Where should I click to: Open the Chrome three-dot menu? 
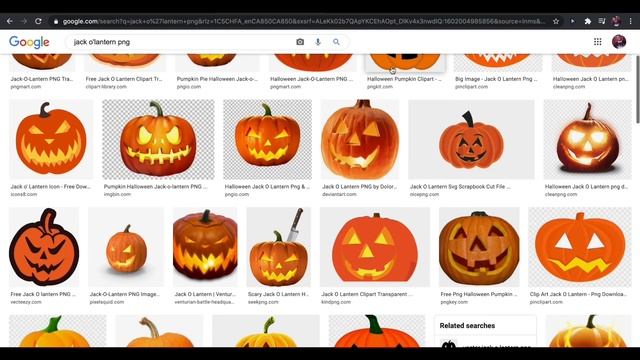pos(631,21)
